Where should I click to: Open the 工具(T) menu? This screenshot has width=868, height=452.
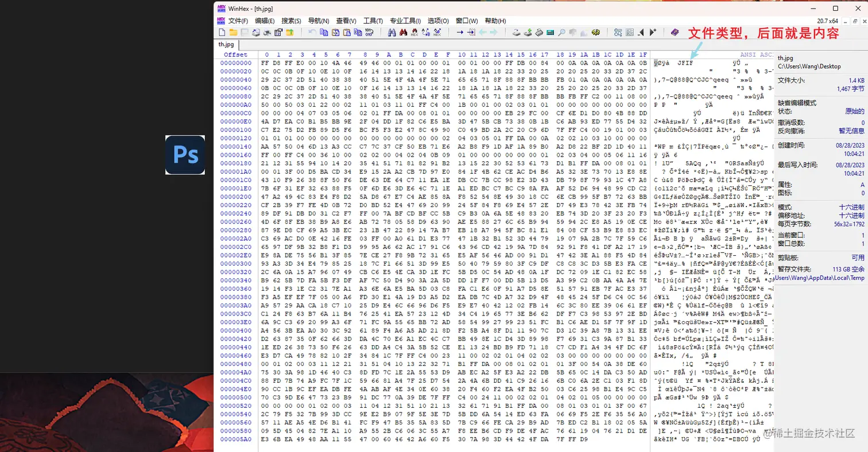tap(373, 21)
